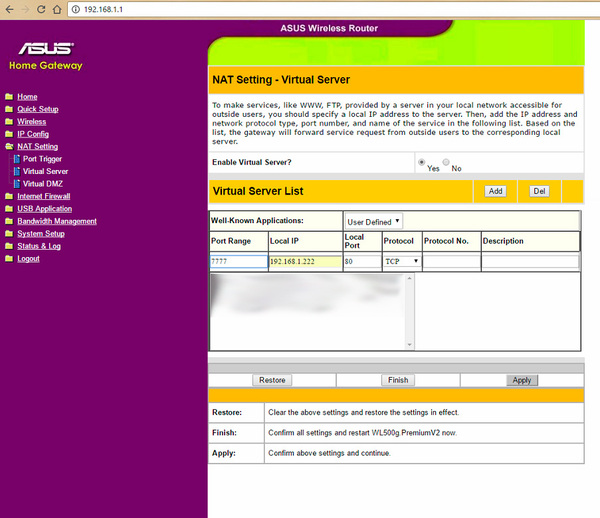Click the folder icon next to Wireless
600x518 pixels.
(9, 122)
